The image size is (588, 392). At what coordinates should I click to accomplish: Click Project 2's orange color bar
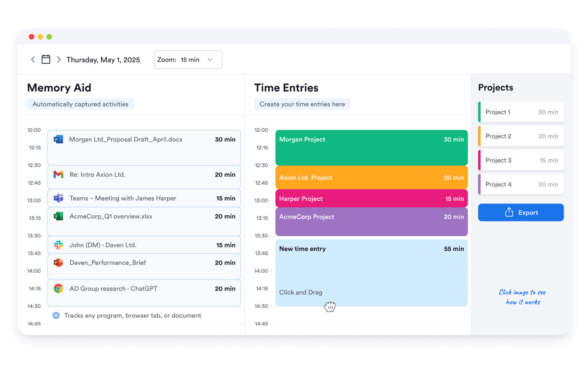tap(479, 136)
